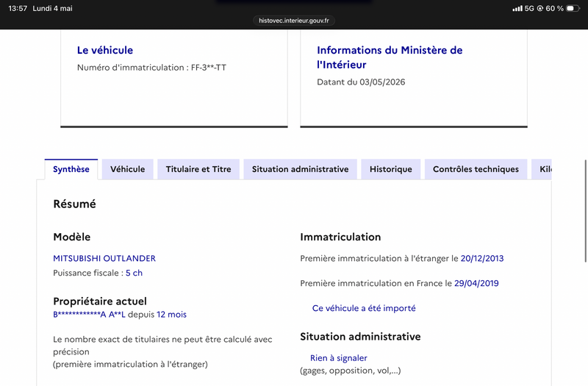Tap the 13:57 clock in status bar
The image size is (588, 386).
18,8
